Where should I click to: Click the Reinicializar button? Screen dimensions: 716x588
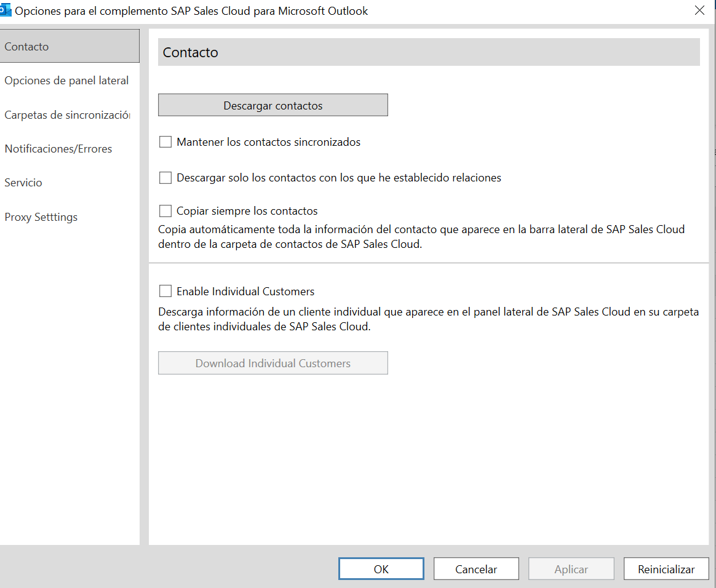coord(666,569)
